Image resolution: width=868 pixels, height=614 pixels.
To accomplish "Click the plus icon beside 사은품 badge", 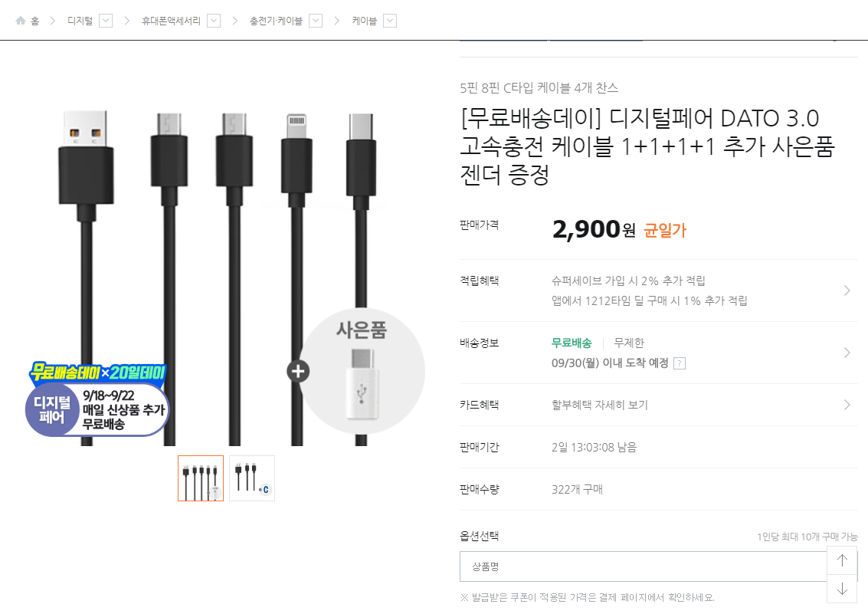I will tap(298, 372).
